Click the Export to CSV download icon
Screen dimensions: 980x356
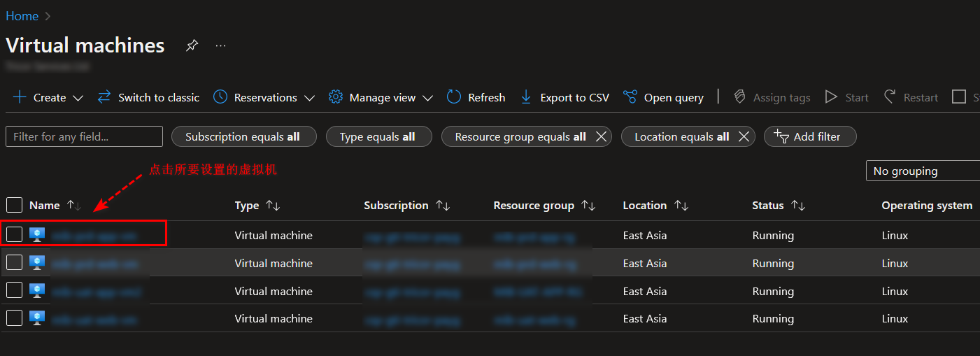click(526, 97)
